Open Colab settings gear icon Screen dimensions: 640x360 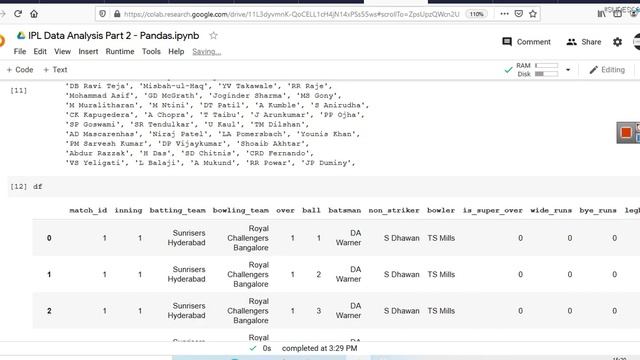click(618, 42)
